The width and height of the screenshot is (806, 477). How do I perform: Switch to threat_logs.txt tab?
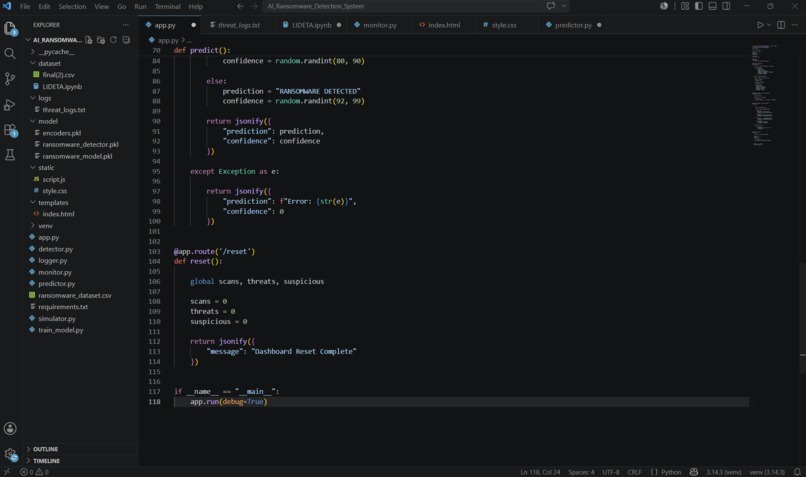239,25
